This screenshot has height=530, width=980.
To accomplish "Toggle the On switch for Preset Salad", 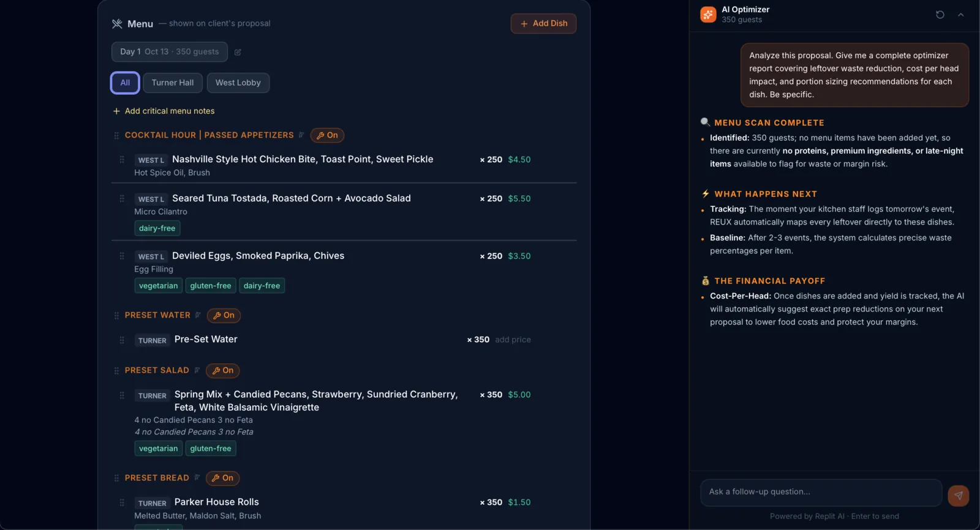I will click(223, 370).
